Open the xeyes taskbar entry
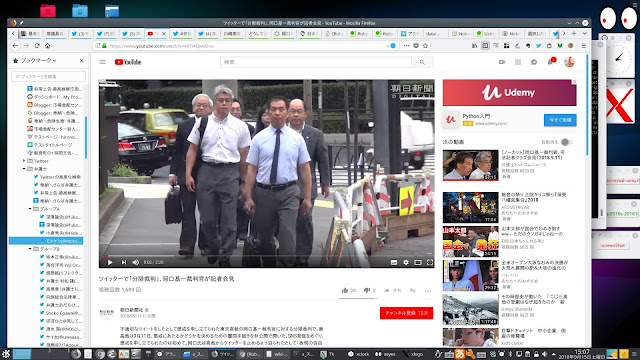 (x=385, y=354)
